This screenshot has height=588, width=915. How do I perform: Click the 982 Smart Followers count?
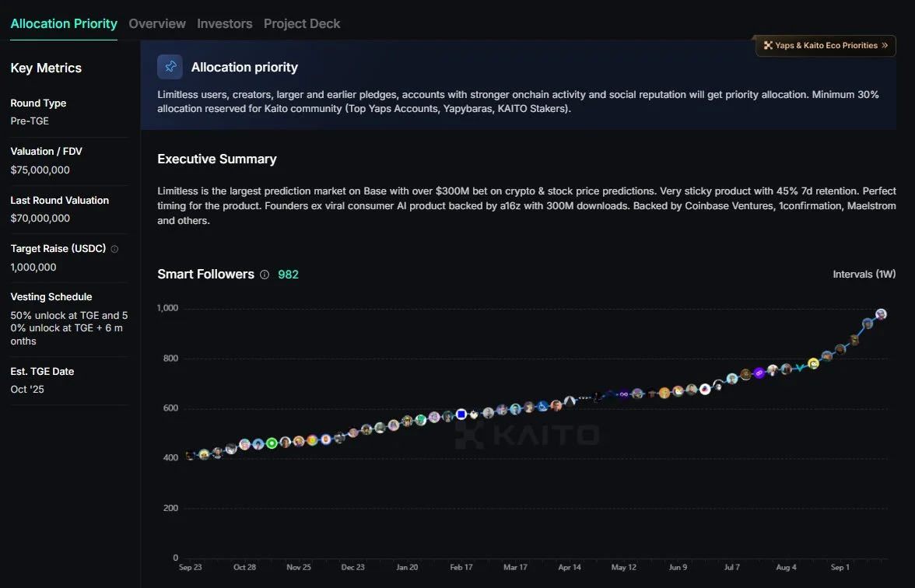coord(288,275)
